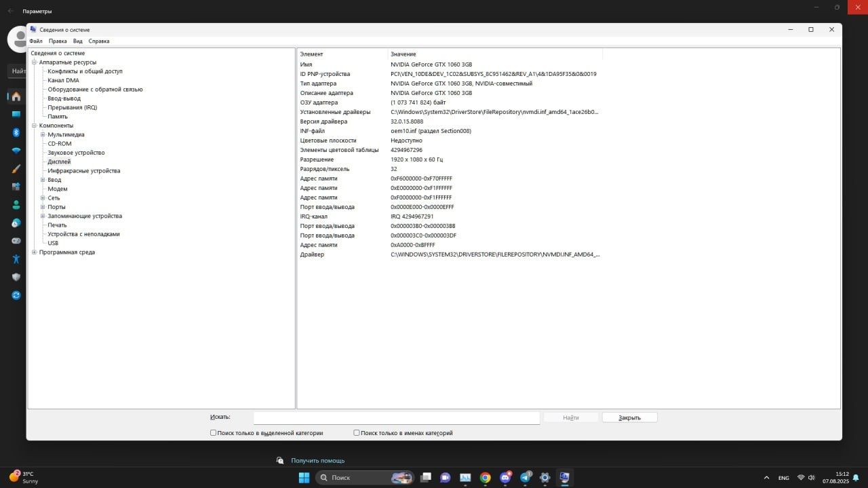Expand the Порты node
This screenshot has height=488, width=868.
point(43,207)
